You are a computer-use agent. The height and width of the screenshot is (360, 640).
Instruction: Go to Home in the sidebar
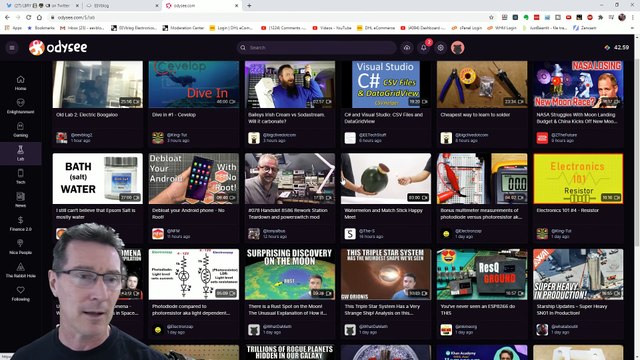click(x=20, y=83)
